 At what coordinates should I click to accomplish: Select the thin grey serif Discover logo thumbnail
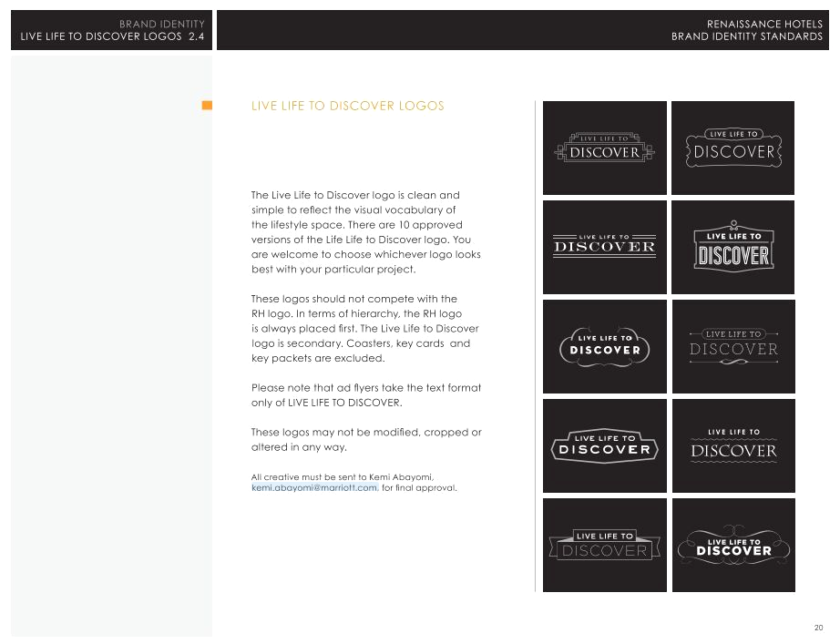(733, 347)
